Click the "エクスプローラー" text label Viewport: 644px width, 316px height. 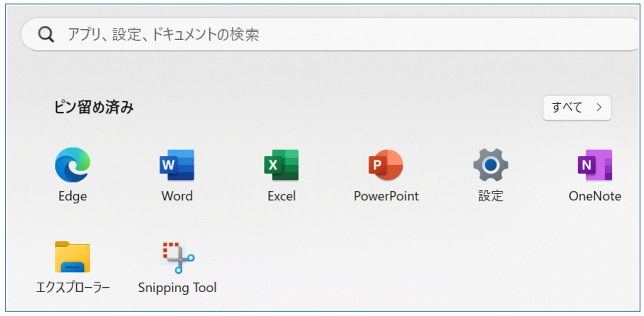point(72,288)
